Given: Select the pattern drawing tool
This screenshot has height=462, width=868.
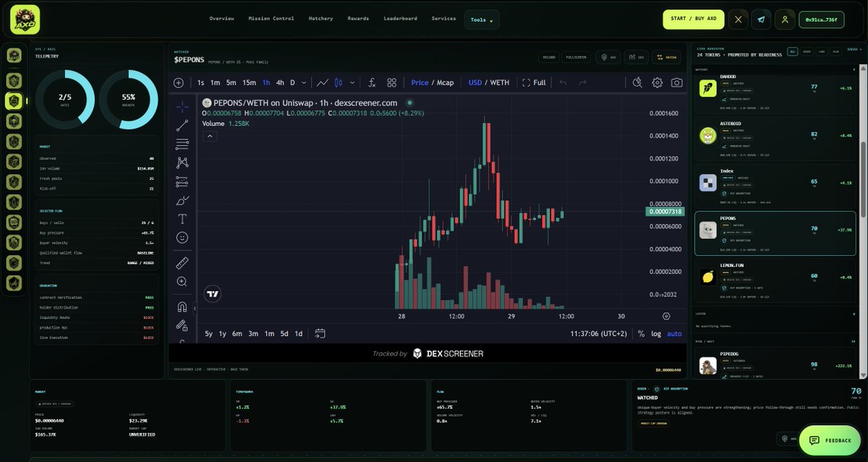Looking at the screenshot, I should tap(182, 163).
